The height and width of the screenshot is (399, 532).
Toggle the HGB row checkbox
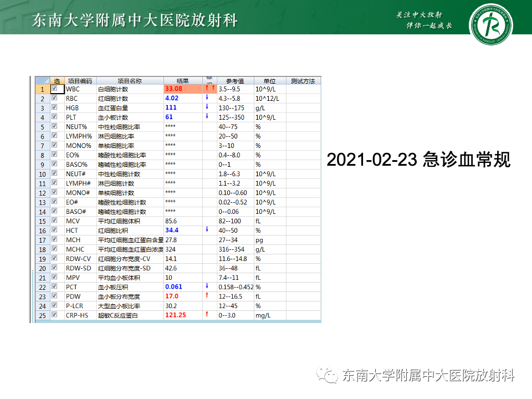pos(54,107)
